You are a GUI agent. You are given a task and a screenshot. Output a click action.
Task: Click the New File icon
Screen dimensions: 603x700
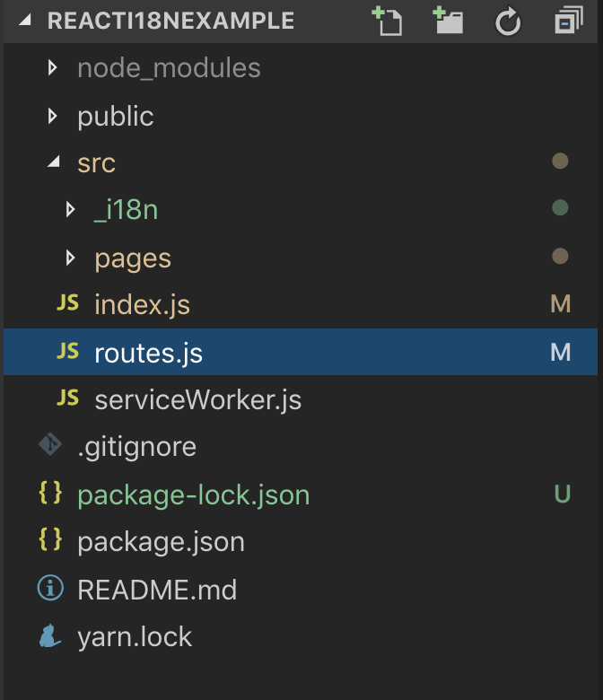point(387,21)
